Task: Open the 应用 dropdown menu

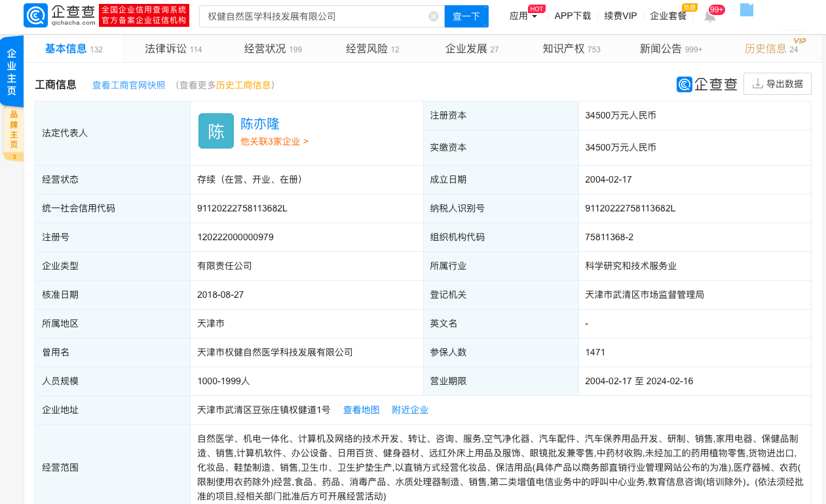Action: [523, 16]
